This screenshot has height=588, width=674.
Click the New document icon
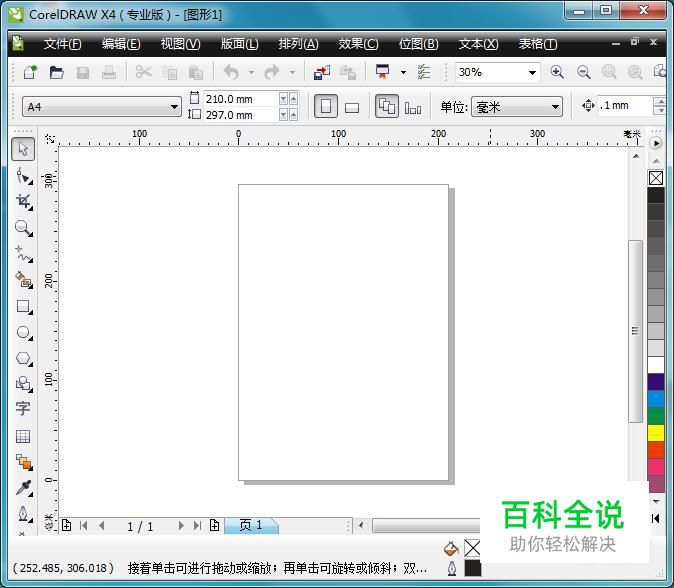[30, 72]
